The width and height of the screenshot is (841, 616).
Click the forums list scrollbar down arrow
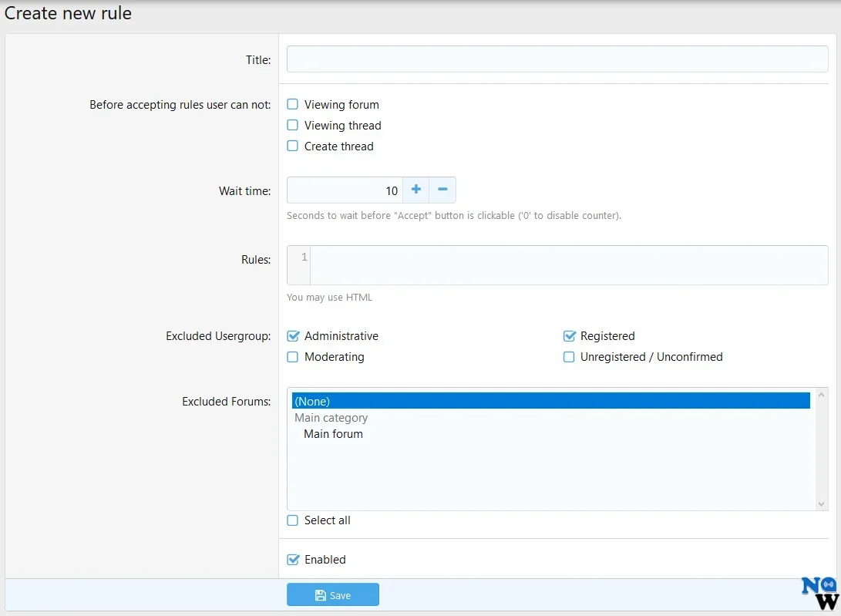coord(822,504)
